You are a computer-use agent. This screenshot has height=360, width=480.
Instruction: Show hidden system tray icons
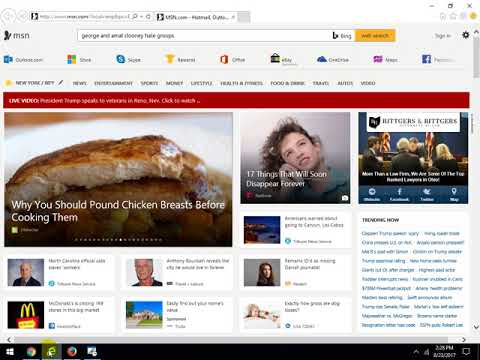416,351
